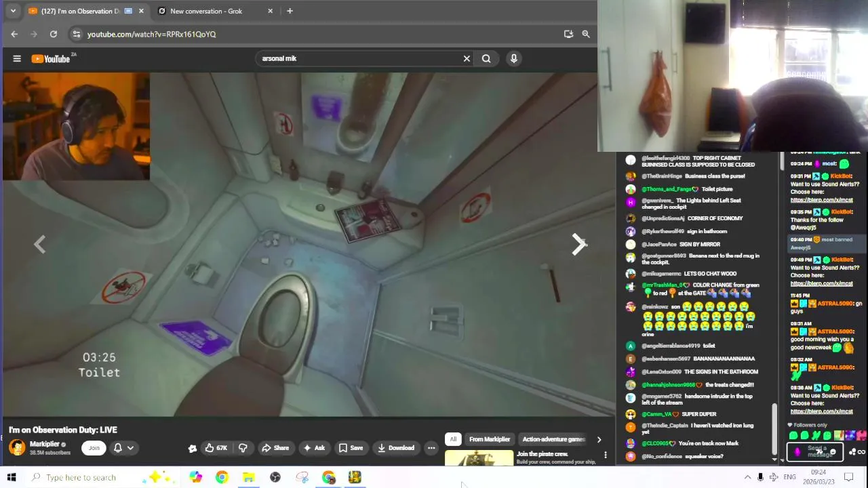
Task: Show more filter chips arrow
Action: tap(599, 439)
